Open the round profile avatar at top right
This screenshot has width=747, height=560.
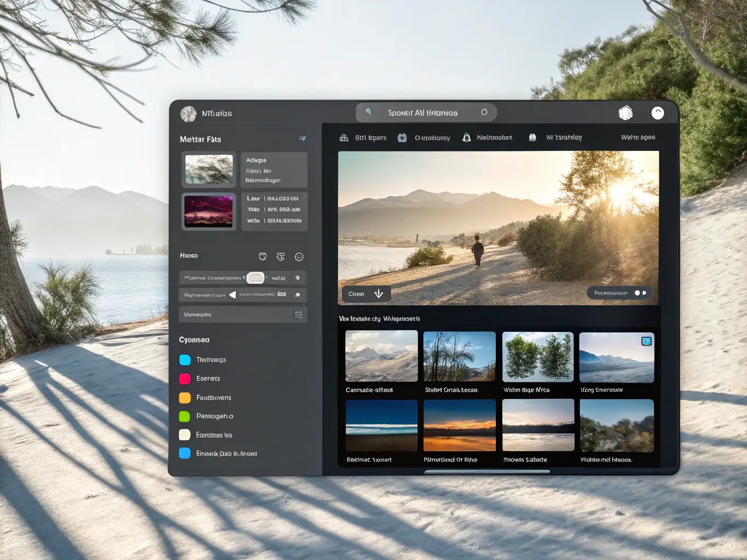click(x=657, y=113)
